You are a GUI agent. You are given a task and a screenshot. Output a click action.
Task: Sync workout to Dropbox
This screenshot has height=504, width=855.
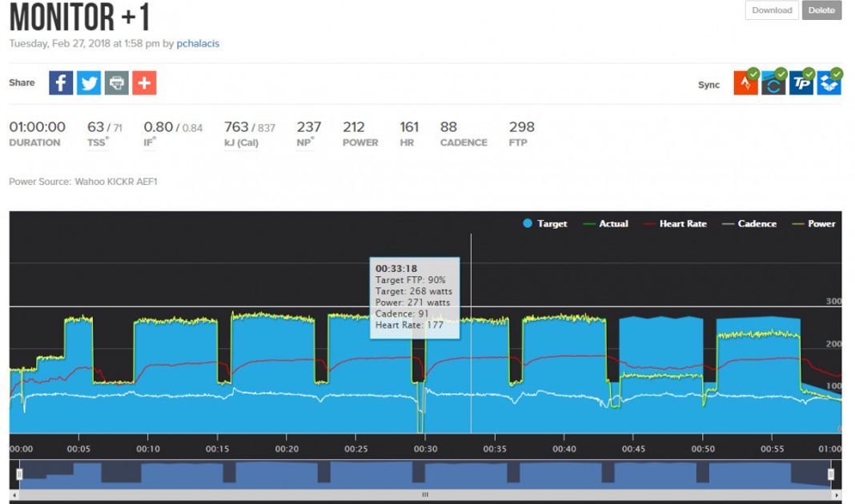point(829,83)
